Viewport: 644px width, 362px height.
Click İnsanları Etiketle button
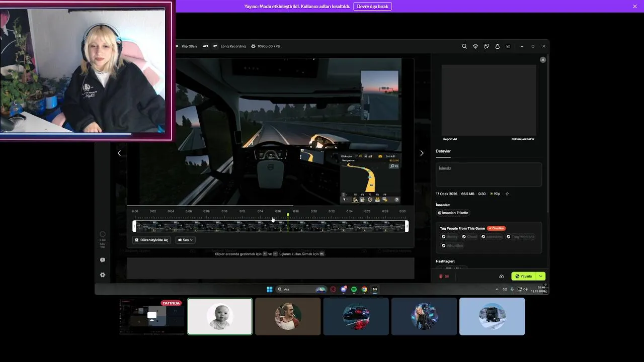(453, 213)
